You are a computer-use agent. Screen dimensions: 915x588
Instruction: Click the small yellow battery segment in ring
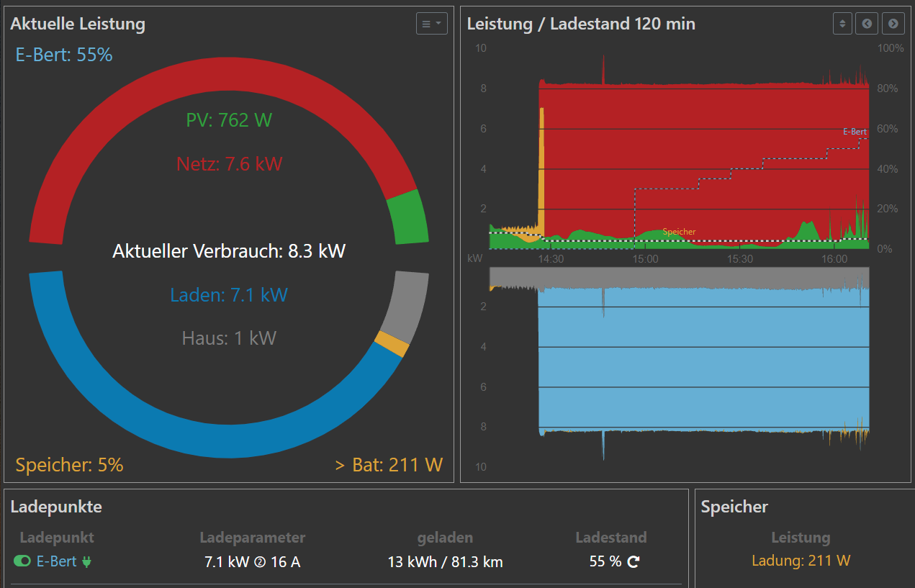click(392, 344)
